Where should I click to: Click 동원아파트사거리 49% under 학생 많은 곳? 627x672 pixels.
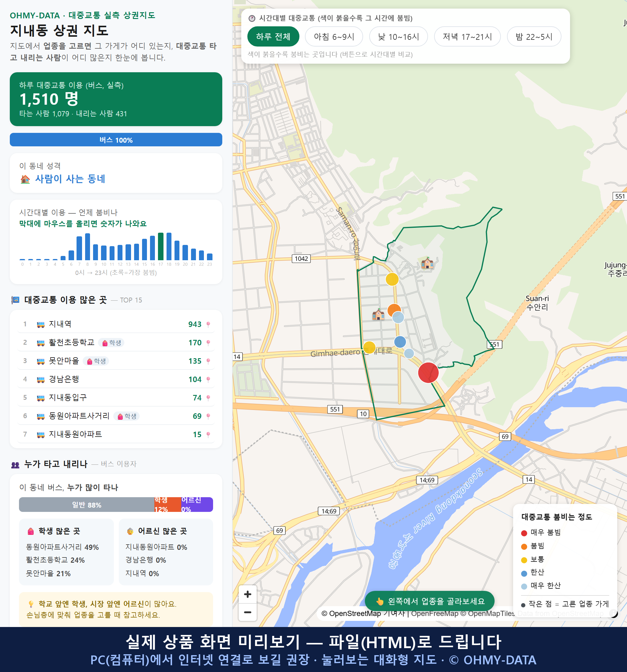[x=62, y=547]
